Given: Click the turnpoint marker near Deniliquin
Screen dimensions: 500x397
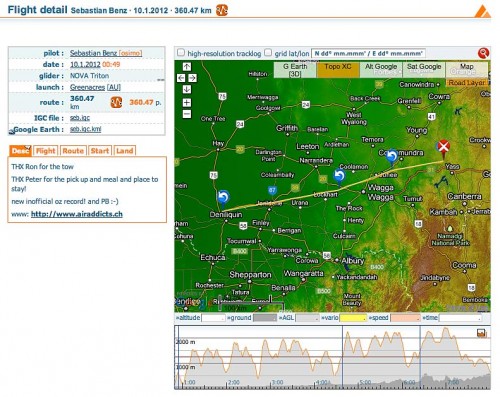Looking at the screenshot, I should [223, 197].
